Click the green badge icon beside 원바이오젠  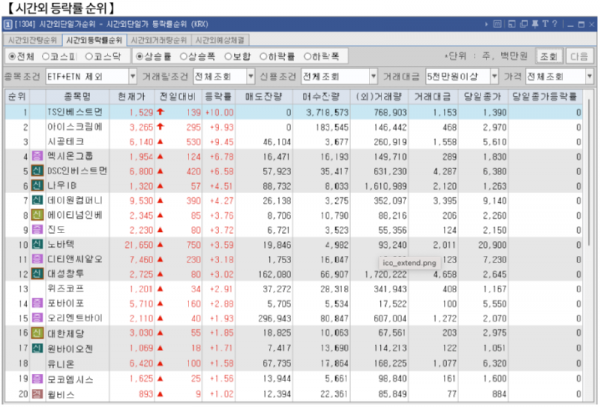coord(37,348)
